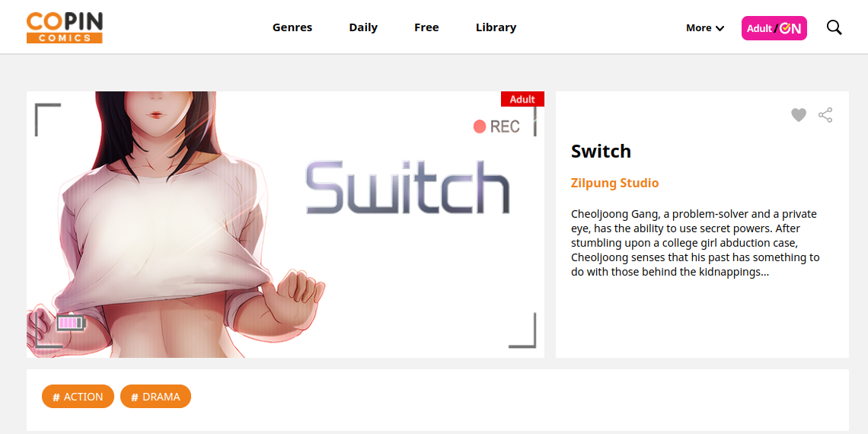Click the red Adult badge on banner
The width and height of the screenshot is (868, 434).
(x=522, y=99)
